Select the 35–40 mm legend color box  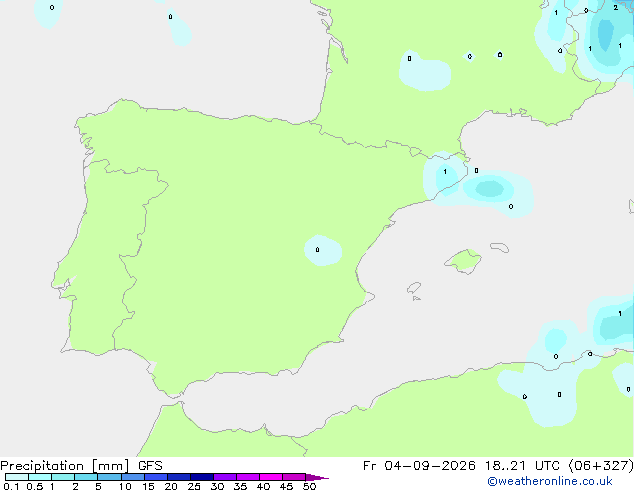tap(248, 477)
